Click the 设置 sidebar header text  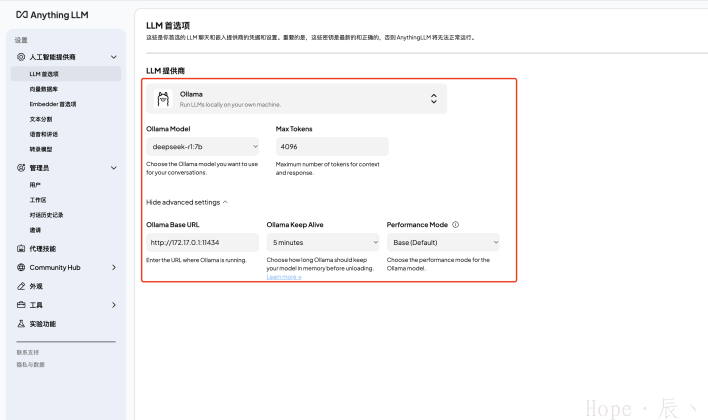pyautogui.click(x=21, y=40)
